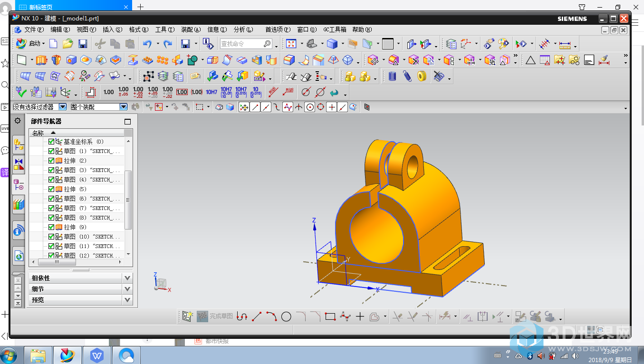Open the 装配(A) menu
The image size is (644, 364).
[x=191, y=29]
